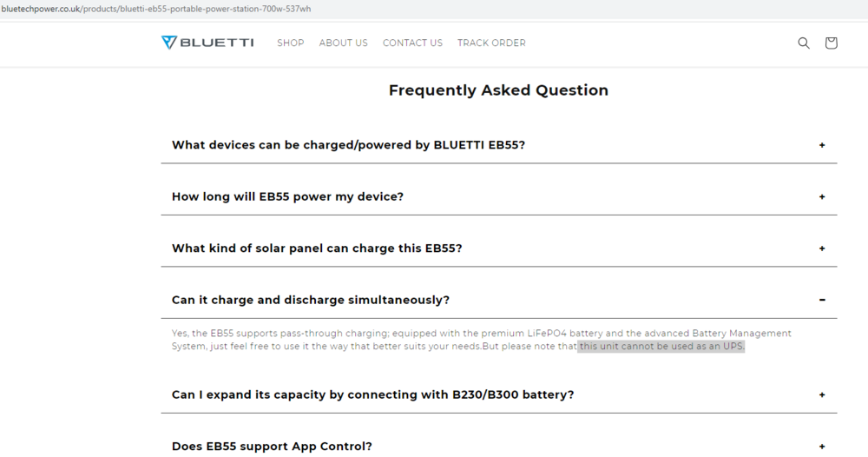Click 'Can it charge and discharge simultaneously?' heading
868x457 pixels.
[311, 300]
